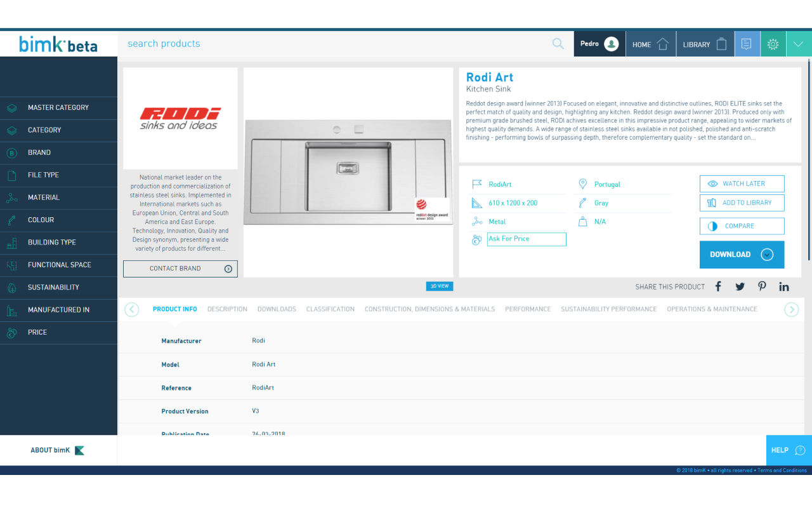Click the Rodi Art product title

pos(490,77)
